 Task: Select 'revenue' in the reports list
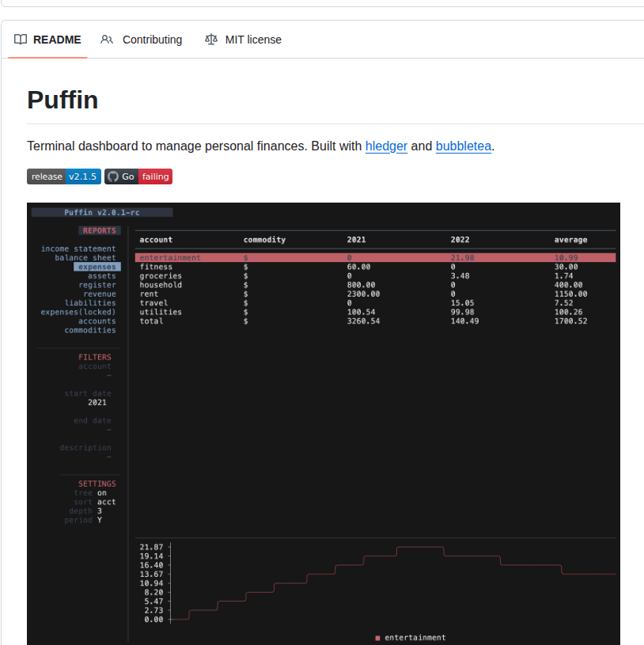100,294
